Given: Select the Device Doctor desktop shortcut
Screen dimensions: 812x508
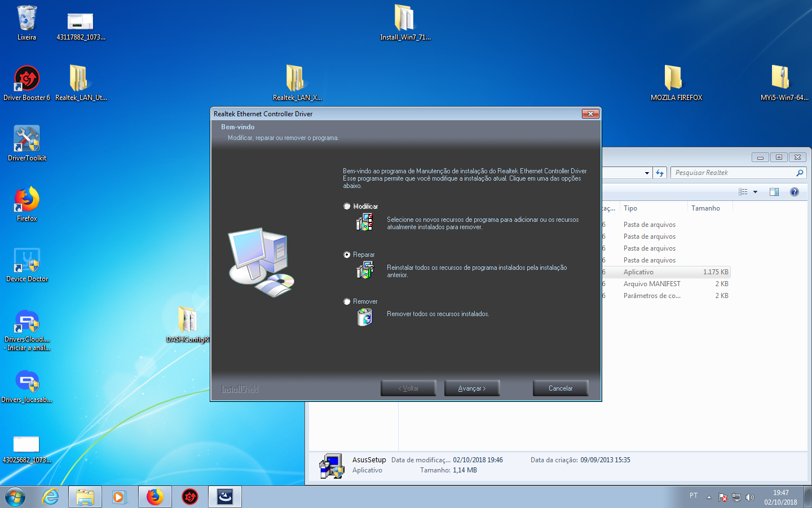Looking at the screenshot, I should click(x=27, y=264).
